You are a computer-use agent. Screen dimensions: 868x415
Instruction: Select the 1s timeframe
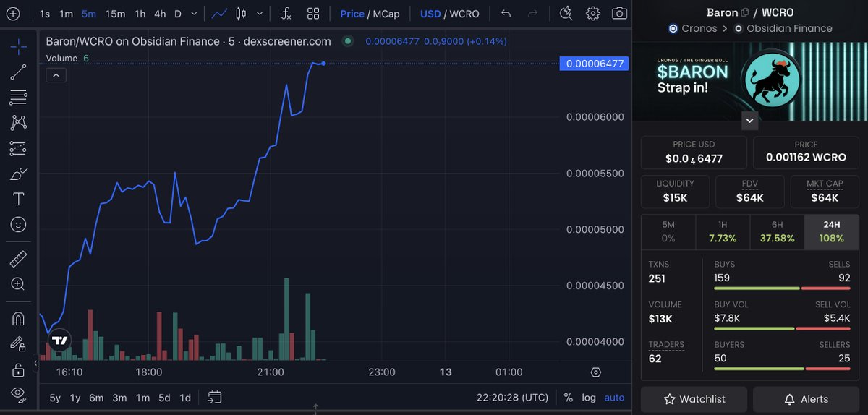click(45, 14)
